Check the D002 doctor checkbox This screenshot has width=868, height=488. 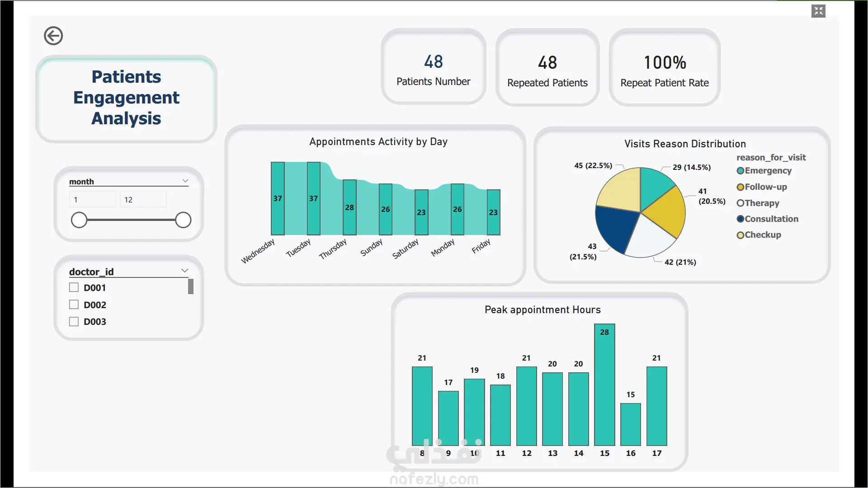point(74,305)
